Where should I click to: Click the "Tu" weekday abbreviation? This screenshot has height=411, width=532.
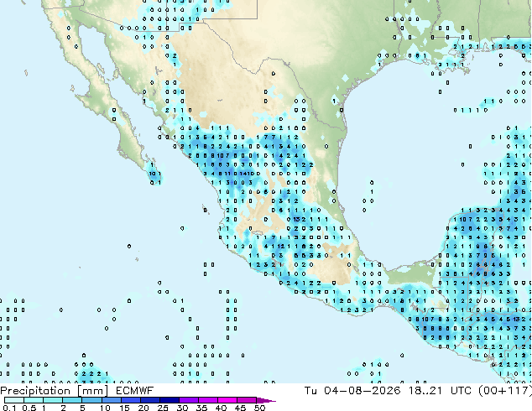pos(310,391)
